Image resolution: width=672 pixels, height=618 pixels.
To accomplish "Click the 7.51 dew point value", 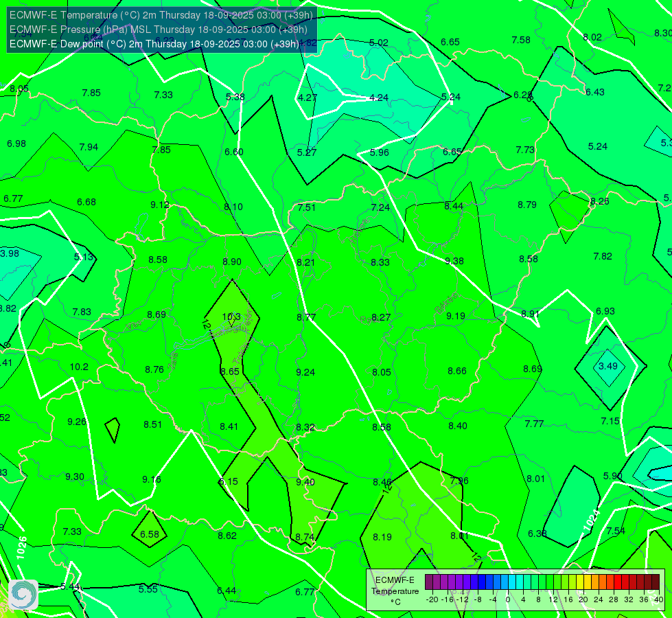I will (307, 207).
